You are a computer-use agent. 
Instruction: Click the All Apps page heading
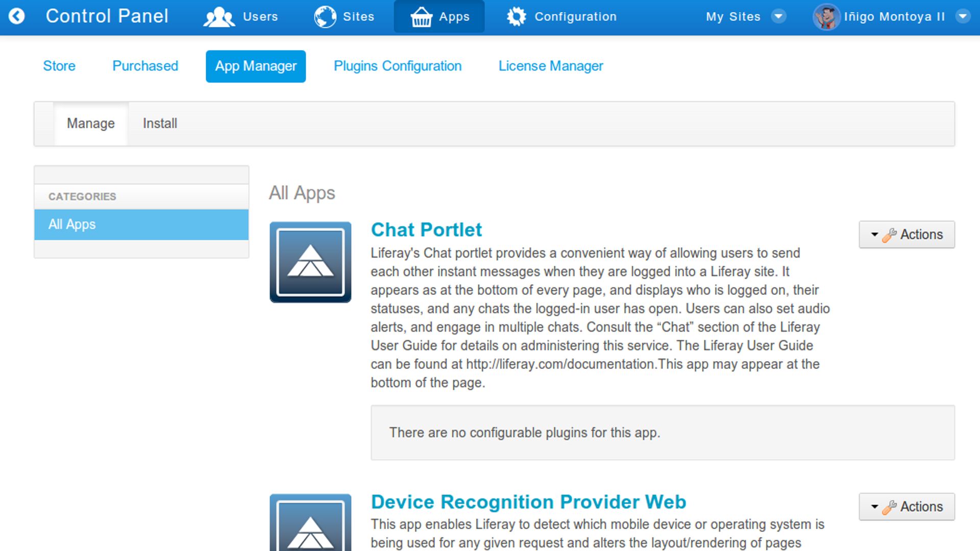[302, 193]
